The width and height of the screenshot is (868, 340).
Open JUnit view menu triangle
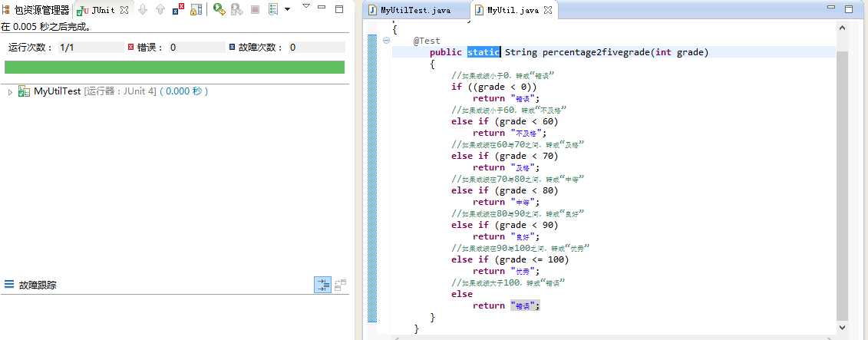coord(306,6)
